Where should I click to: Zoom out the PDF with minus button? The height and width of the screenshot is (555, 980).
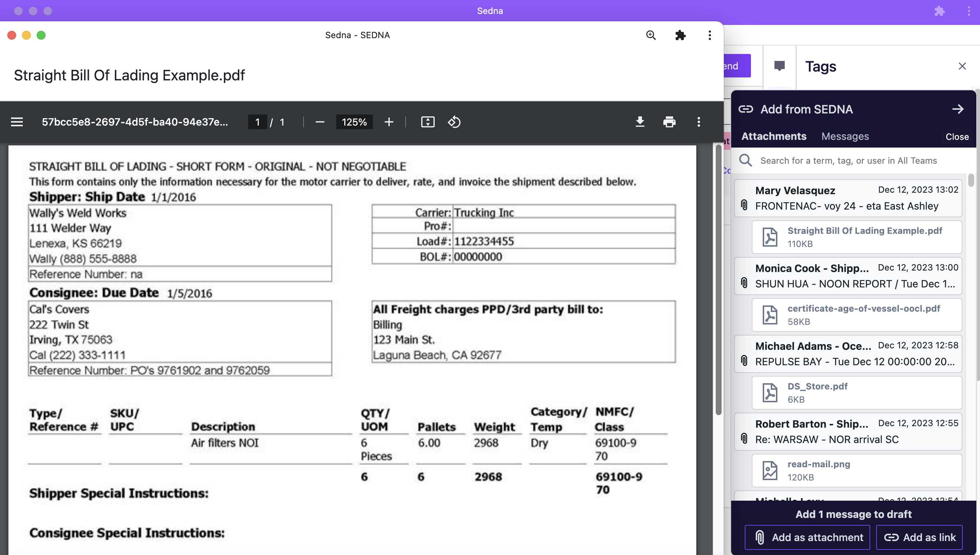pos(320,122)
